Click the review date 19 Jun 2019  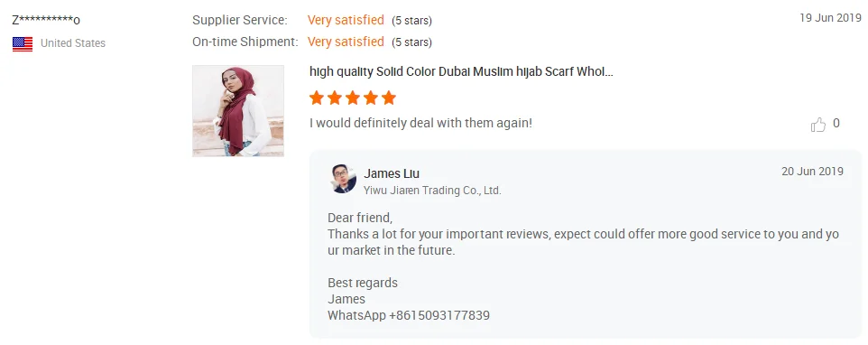pos(831,18)
